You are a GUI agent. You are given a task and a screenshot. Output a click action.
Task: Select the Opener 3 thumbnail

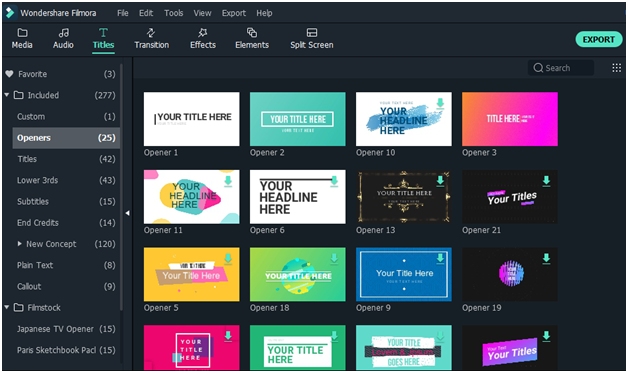click(510, 119)
